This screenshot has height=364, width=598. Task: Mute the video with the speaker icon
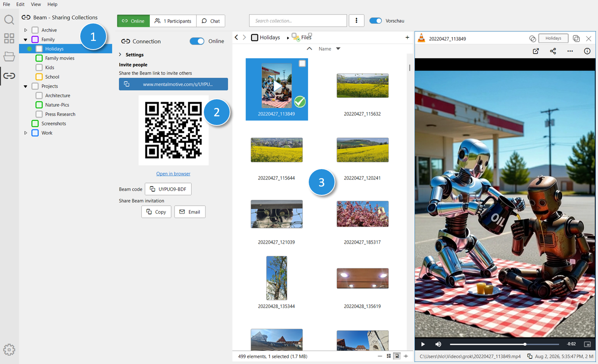[x=438, y=344]
